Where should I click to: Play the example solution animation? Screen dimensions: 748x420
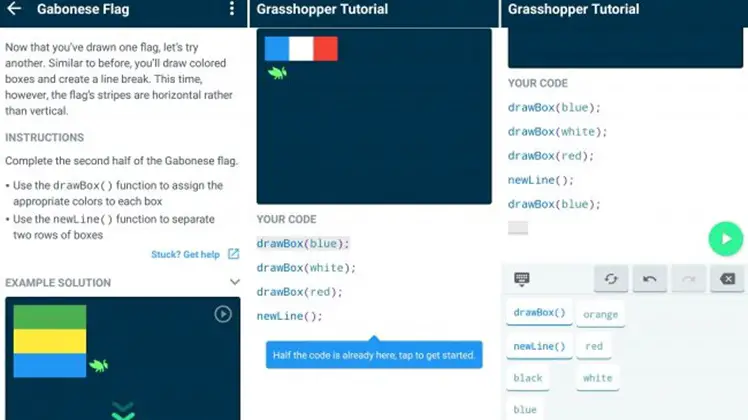[x=223, y=314]
